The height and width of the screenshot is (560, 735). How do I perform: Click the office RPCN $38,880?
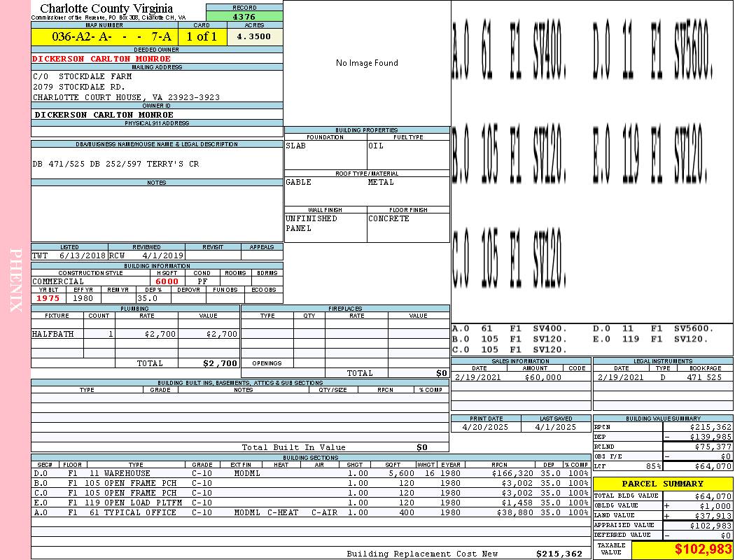click(x=515, y=512)
